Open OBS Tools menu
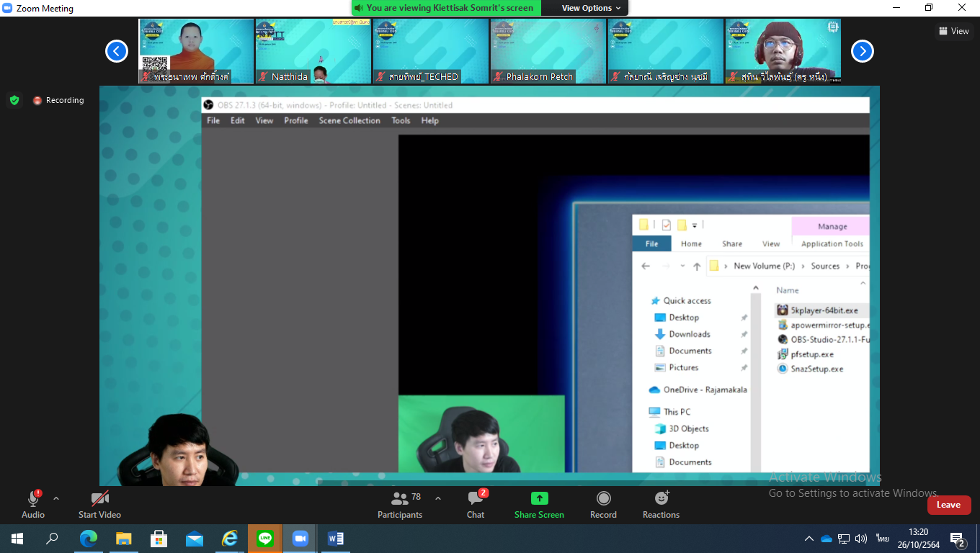The height and width of the screenshot is (553, 980). tap(401, 120)
